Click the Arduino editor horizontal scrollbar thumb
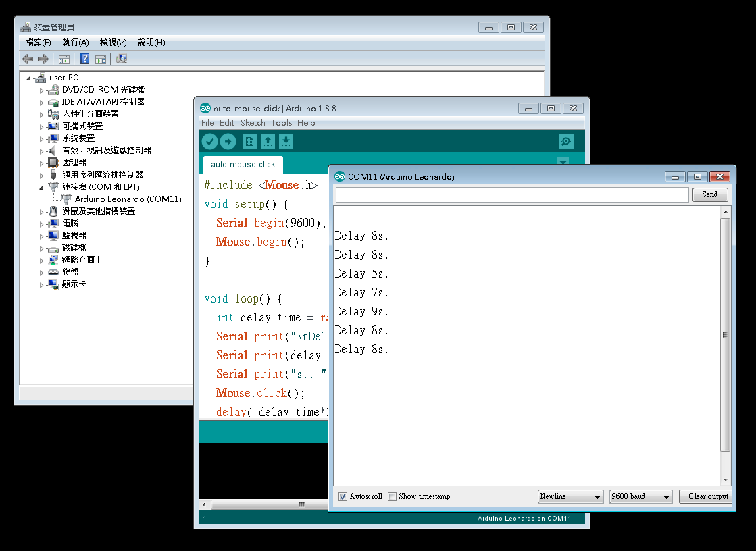756x551 pixels. pyautogui.click(x=270, y=504)
